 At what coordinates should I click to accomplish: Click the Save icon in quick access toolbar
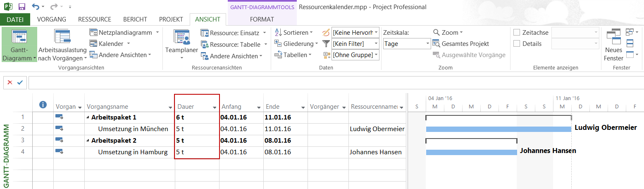coord(22,7)
